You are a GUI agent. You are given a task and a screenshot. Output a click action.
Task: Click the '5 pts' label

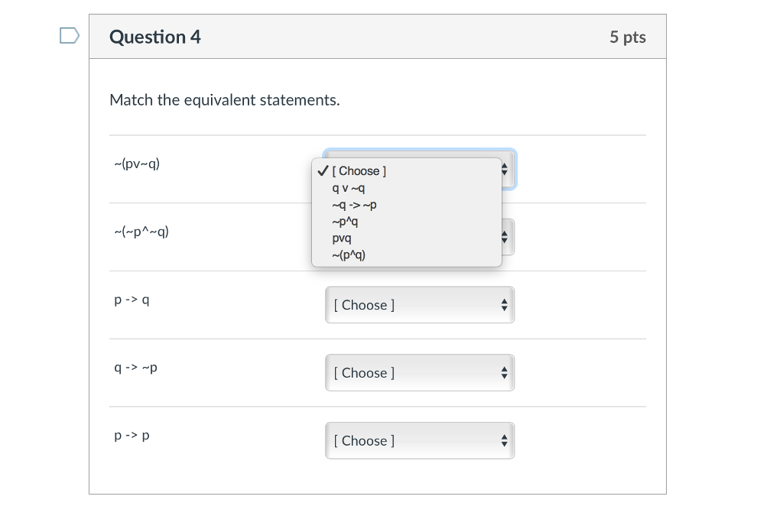(628, 36)
